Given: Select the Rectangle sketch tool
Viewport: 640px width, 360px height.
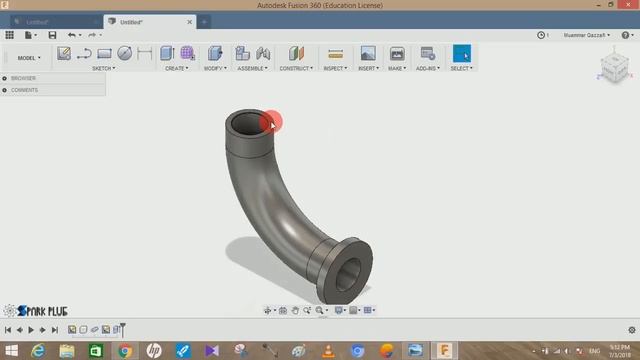Looking at the screenshot, I should (x=104, y=53).
